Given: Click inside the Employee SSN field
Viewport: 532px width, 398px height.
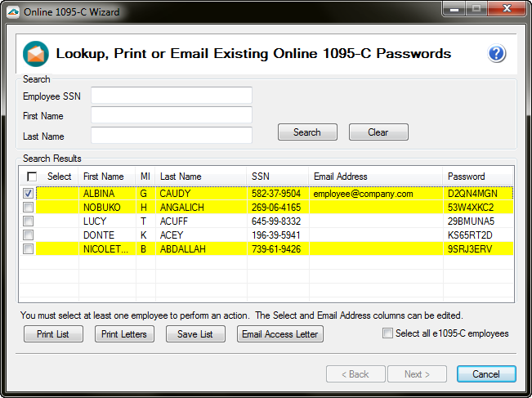Looking at the screenshot, I should point(172,96).
